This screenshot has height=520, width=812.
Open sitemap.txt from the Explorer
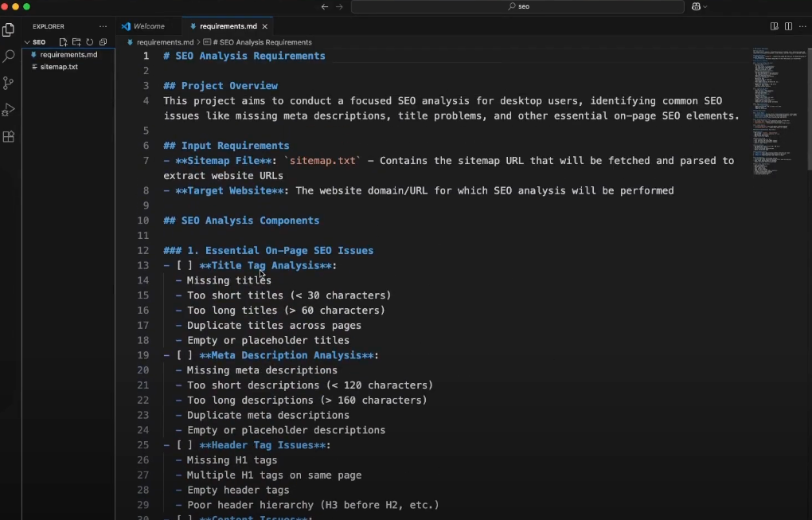60,67
